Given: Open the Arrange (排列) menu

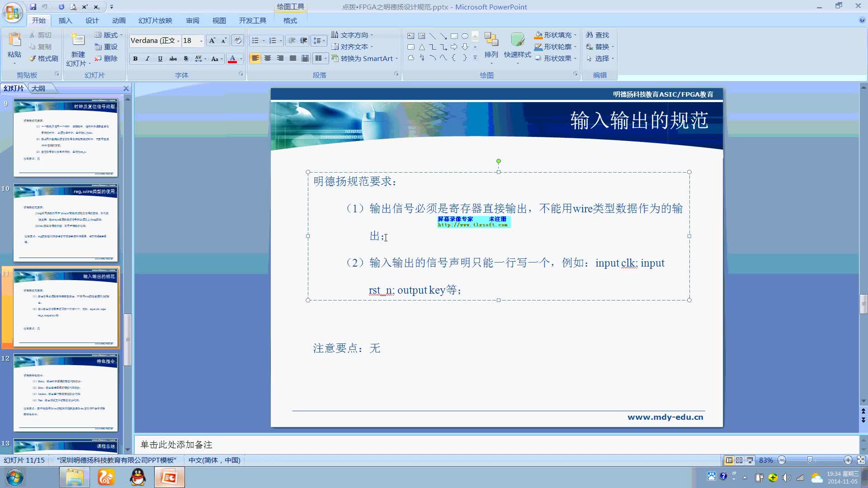Looking at the screenshot, I should pyautogui.click(x=491, y=48).
